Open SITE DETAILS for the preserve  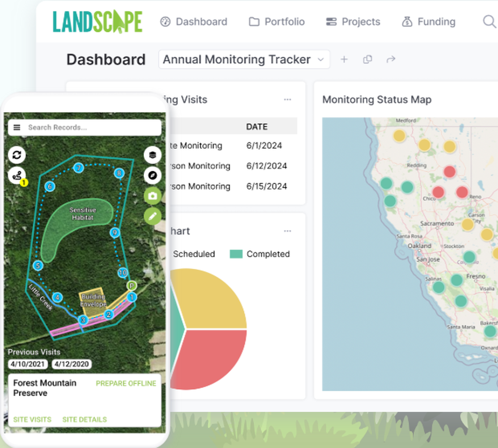(x=84, y=420)
